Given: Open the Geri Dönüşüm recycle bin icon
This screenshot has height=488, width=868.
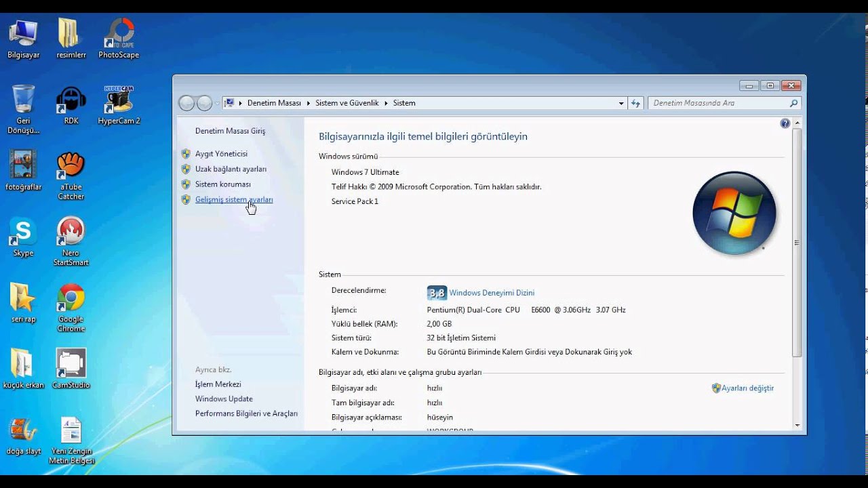Looking at the screenshot, I should (x=23, y=110).
